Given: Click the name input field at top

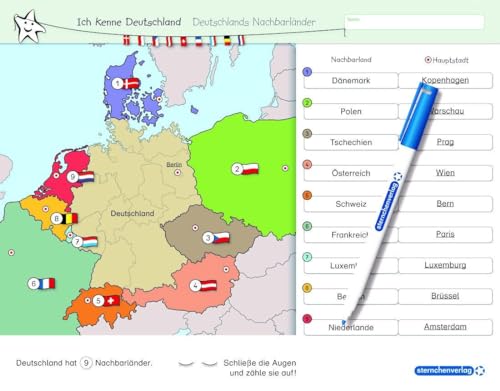Looking at the screenshot, I should pyautogui.click(x=414, y=22).
